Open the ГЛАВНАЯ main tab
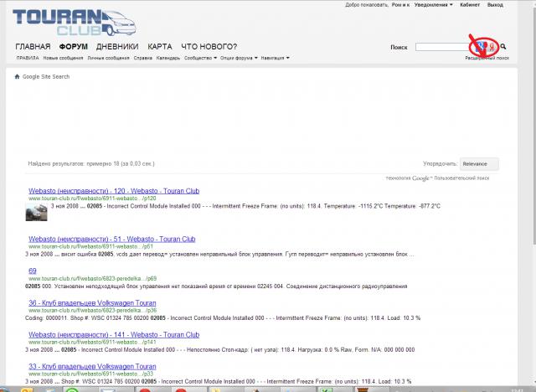The width and height of the screenshot is (536, 392). (33, 46)
